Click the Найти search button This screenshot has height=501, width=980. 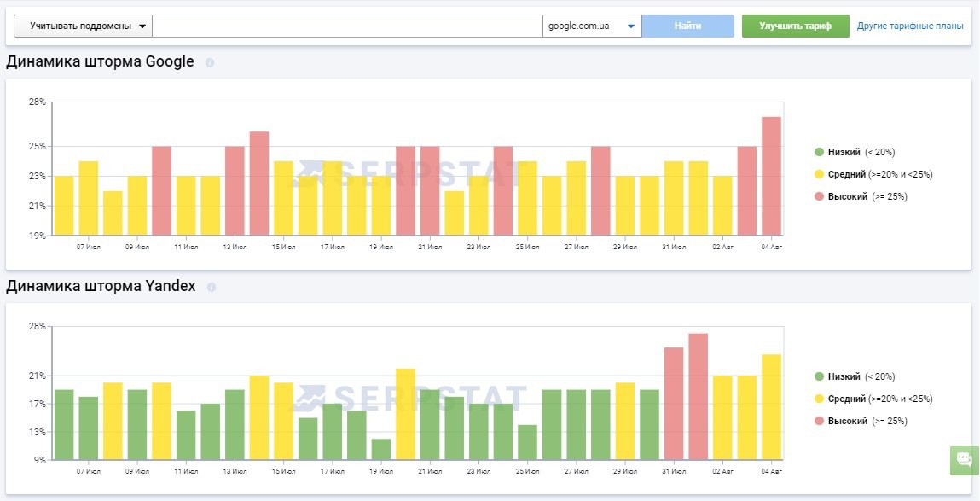[x=687, y=26]
